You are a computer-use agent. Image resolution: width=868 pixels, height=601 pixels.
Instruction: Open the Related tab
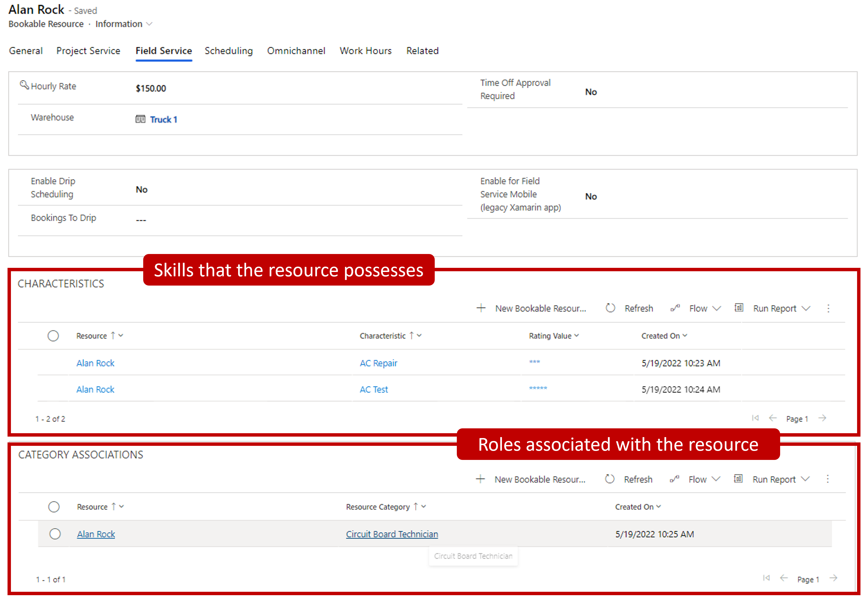coord(422,51)
